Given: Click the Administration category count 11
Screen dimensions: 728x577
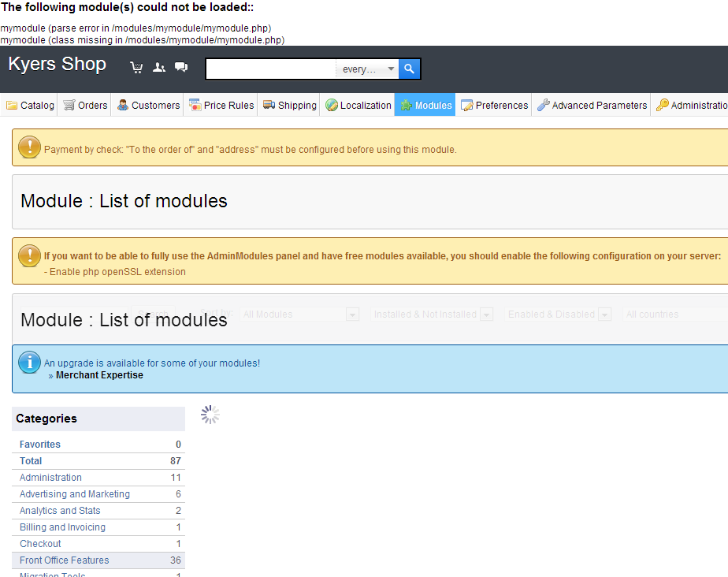Looking at the screenshot, I should (176, 478).
